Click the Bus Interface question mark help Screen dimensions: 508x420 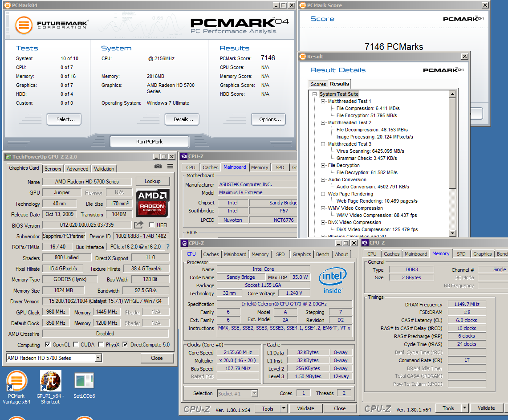click(168, 247)
